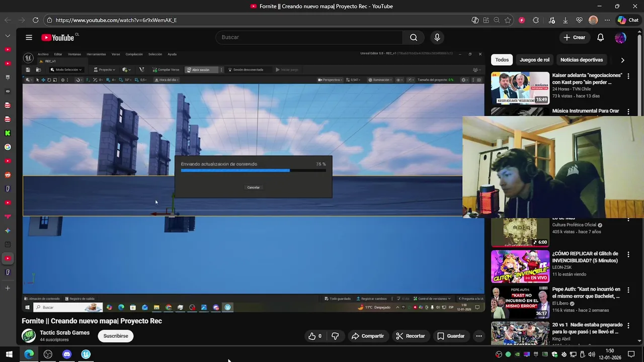Open CÓMO REPLICAR el Glitch video thumbnail

[520, 266]
